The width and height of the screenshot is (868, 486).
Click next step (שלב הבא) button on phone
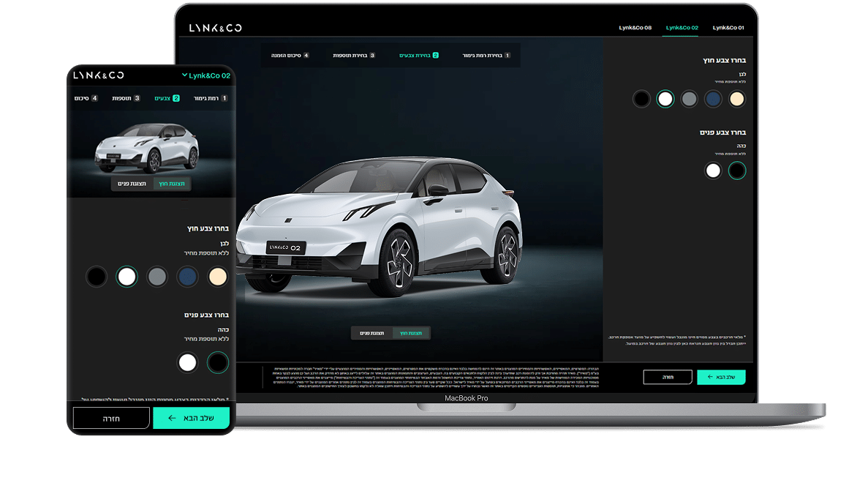tap(191, 419)
